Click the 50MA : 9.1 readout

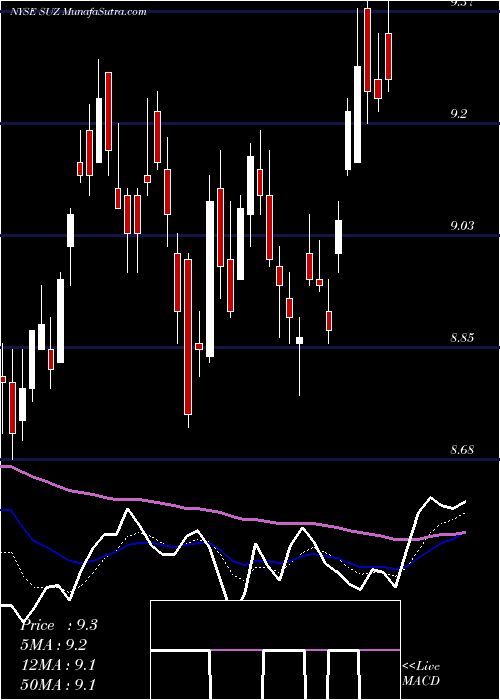tap(58, 685)
